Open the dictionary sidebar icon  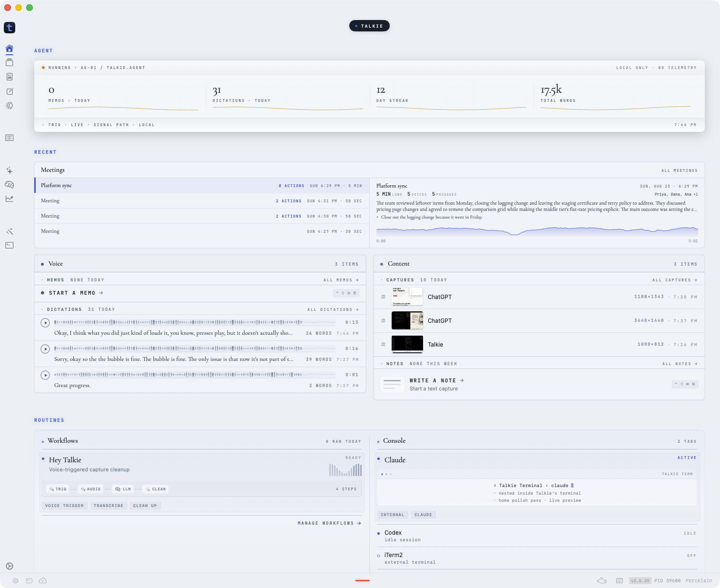click(x=10, y=77)
